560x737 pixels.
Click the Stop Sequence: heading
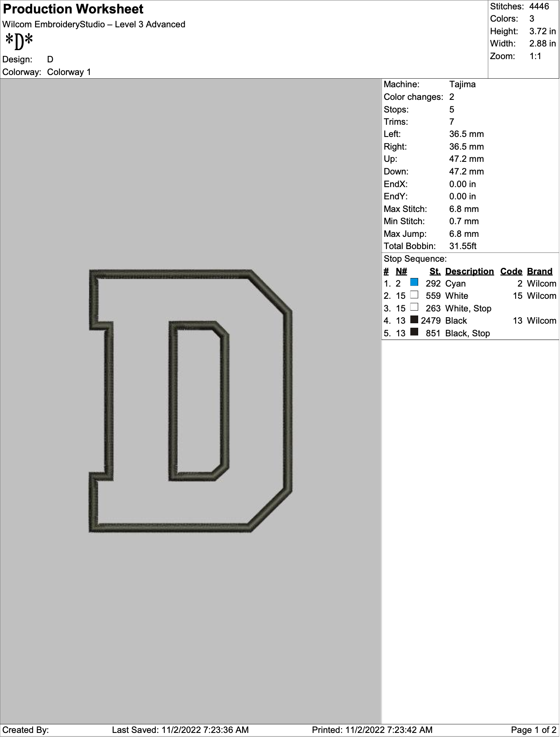pos(415,259)
